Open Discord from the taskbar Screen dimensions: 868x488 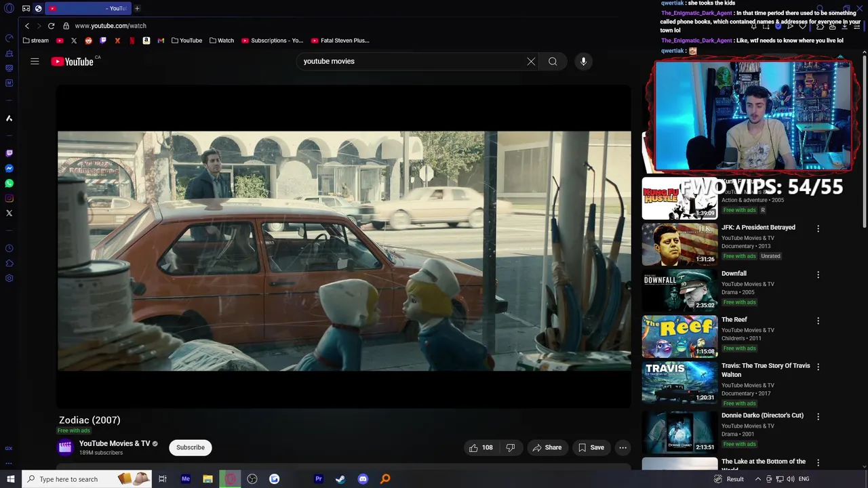[x=363, y=479]
